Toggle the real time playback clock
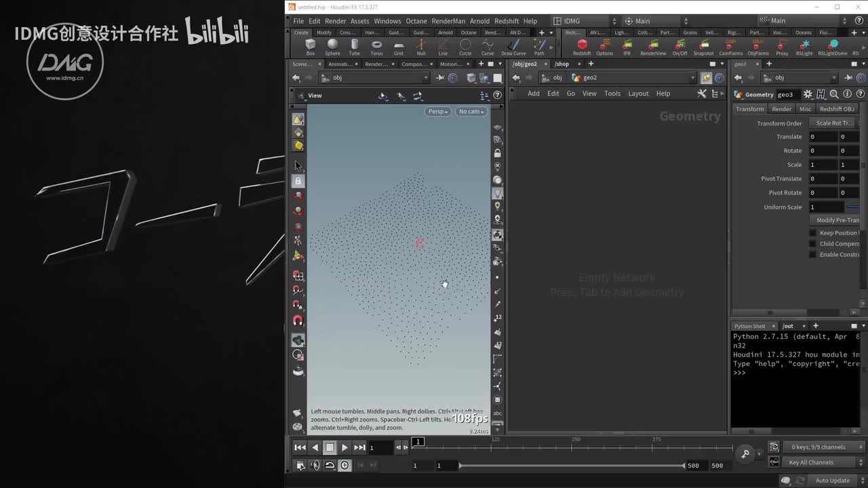The width and height of the screenshot is (868, 488). pyautogui.click(x=344, y=465)
